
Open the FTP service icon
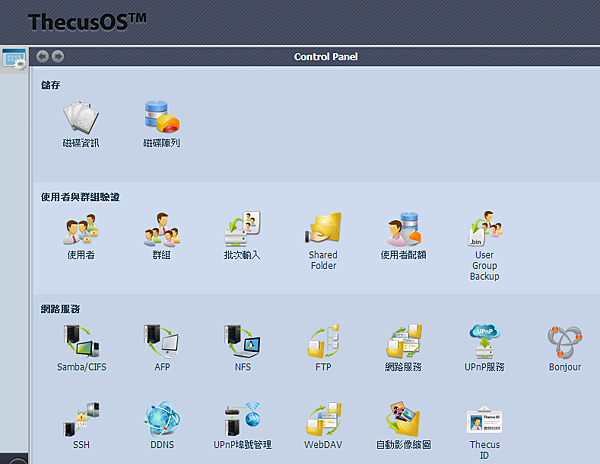(323, 341)
